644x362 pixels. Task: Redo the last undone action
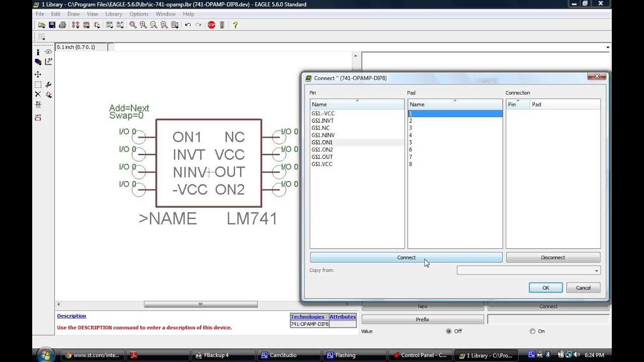(x=198, y=25)
